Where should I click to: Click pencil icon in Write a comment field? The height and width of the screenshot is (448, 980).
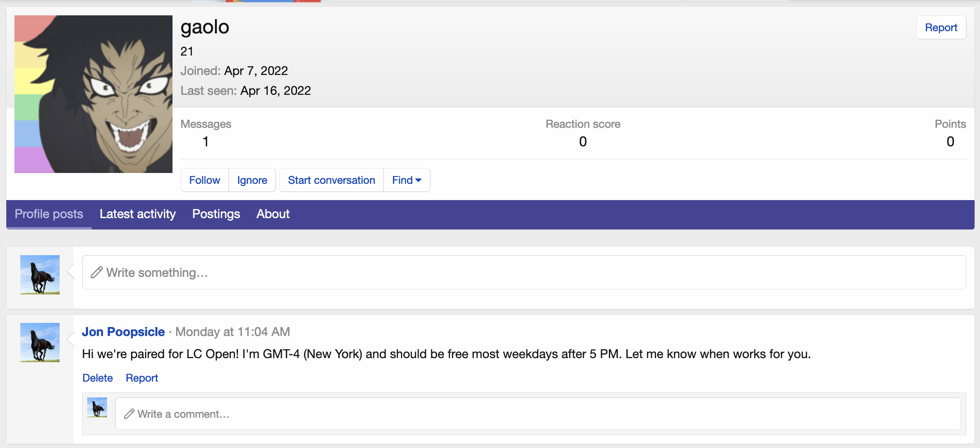tap(129, 414)
